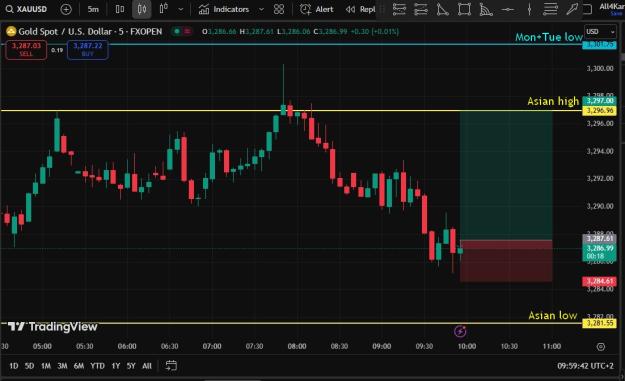Select the Mon+Tue low text label
The height and width of the screenshot is (381, 625).
pos(549,37)
